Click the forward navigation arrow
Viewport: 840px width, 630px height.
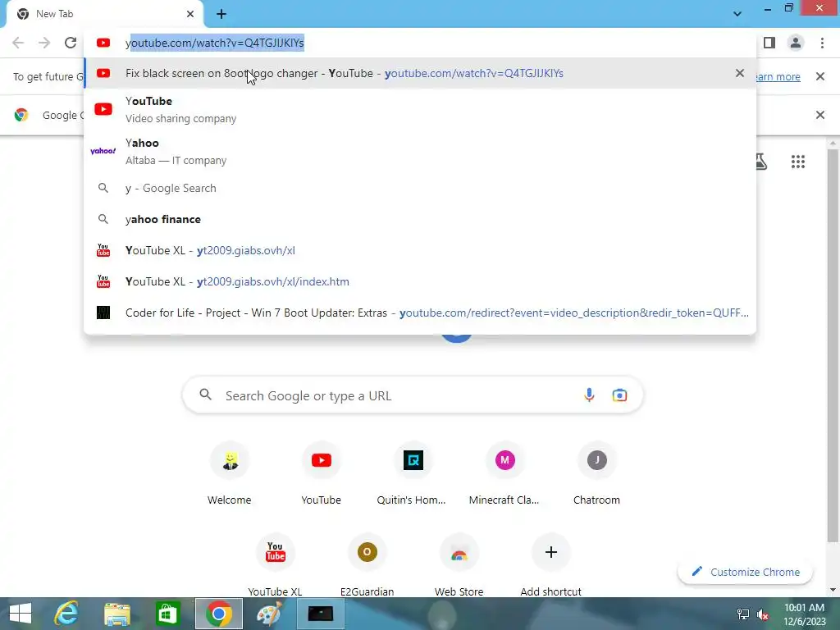tap(44, 43)
